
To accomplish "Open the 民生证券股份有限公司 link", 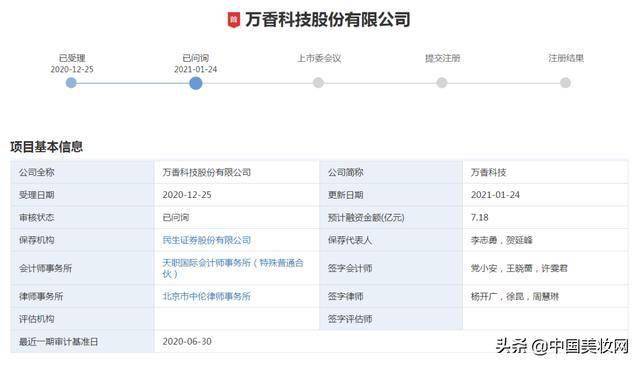I will 207,240.
